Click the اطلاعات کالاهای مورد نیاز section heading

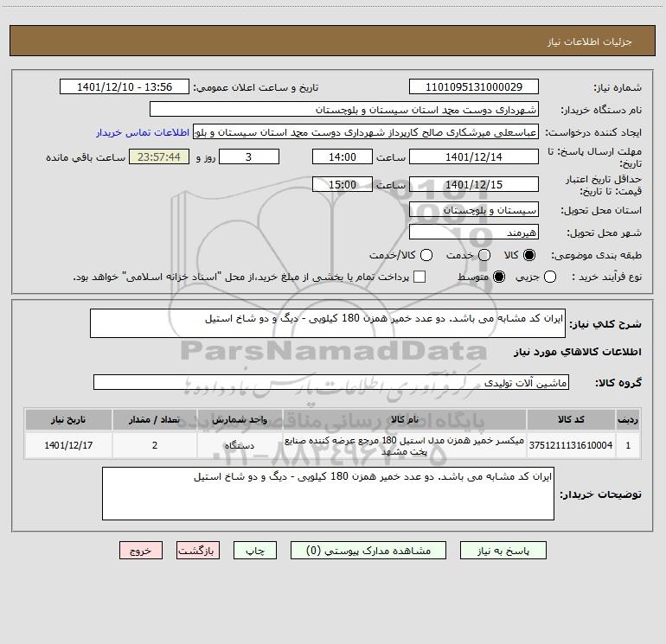pyautogui.click(x=578, y=352)
